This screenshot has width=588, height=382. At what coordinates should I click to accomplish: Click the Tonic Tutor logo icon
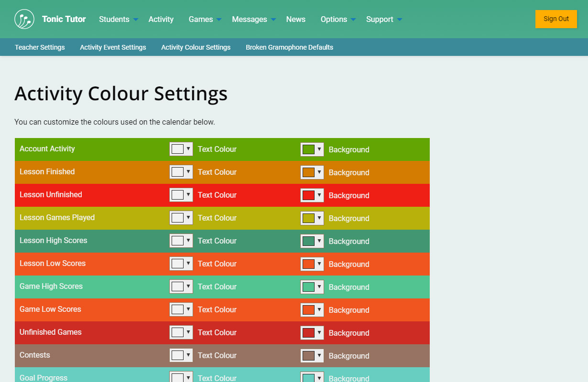tap(24, 19)
